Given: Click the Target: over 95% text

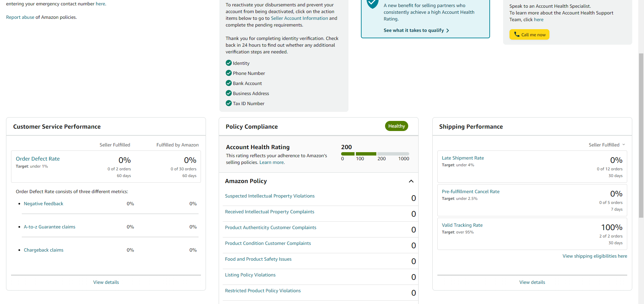Looking at the screenshot, I should (x=458, y=232).
